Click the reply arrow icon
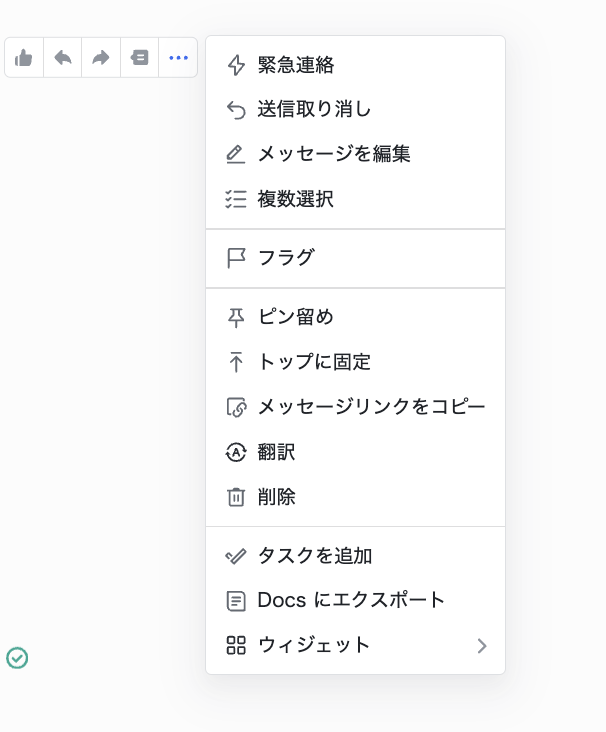The height and width of the screenshot is (732, 606). tap(63, 57)
